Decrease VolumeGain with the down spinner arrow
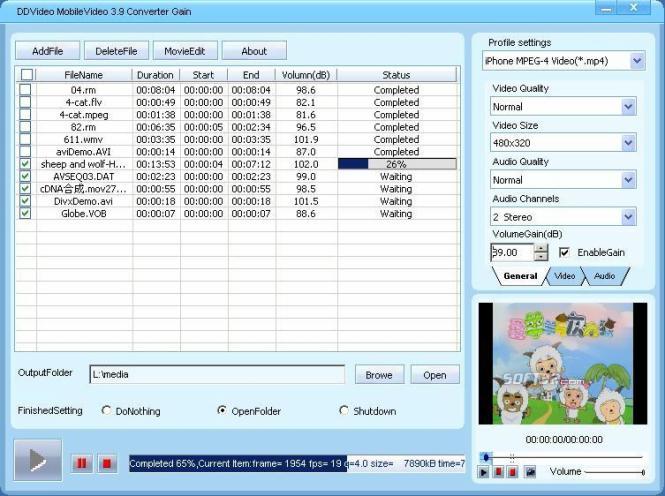 pos(541,256)
